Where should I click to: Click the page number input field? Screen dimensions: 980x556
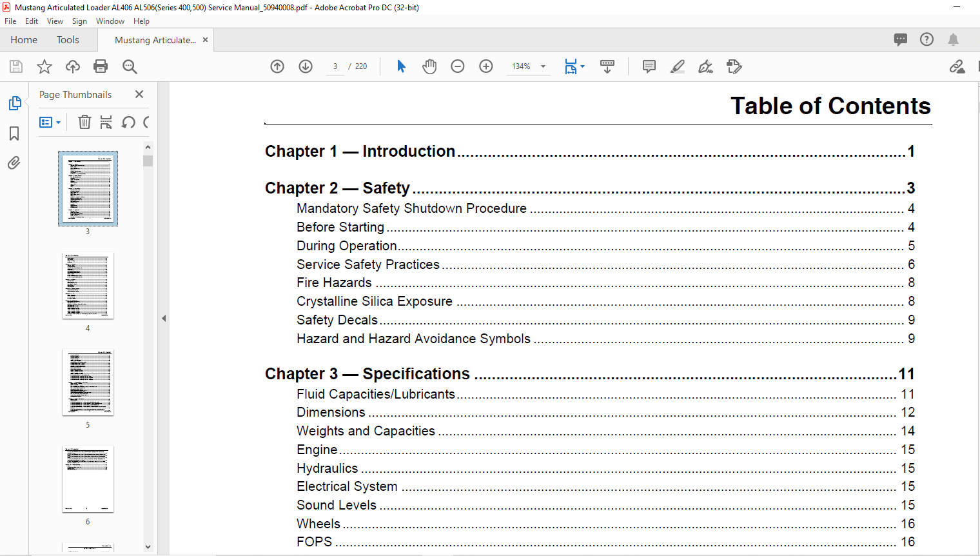pyautogui.click(x=335, y=66)
